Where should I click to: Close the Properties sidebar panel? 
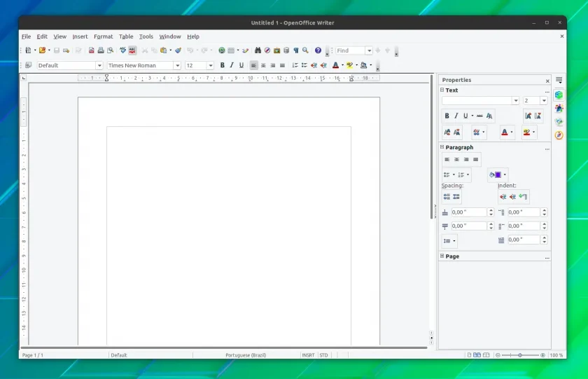pos(547,81)
